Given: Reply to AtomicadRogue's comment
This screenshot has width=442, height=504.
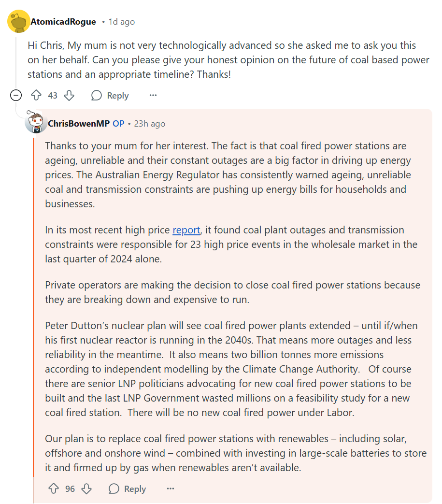Looking at the screenshot, I should tap(110, 96).
